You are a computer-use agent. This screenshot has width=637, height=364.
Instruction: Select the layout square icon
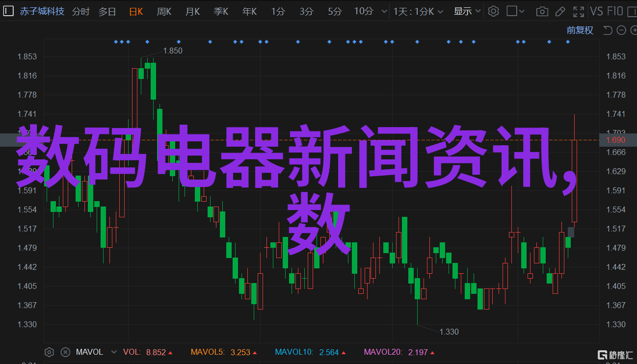[512, 11]
